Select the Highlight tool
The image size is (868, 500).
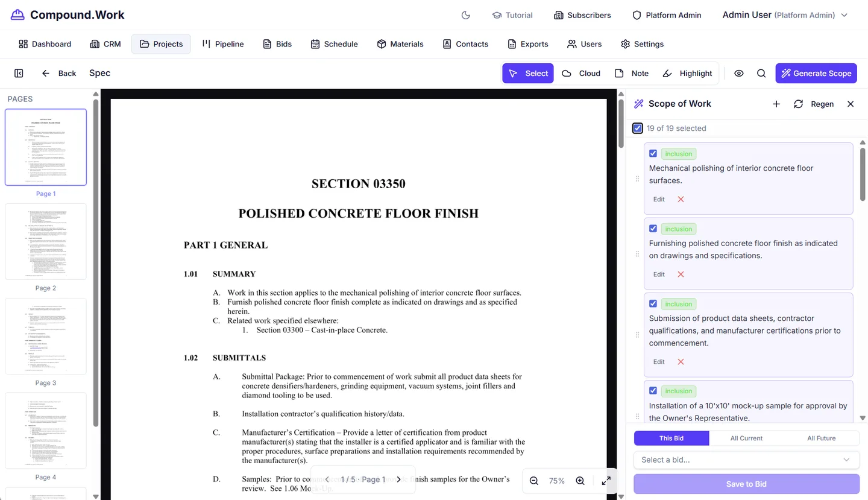(x=687, y=73)
